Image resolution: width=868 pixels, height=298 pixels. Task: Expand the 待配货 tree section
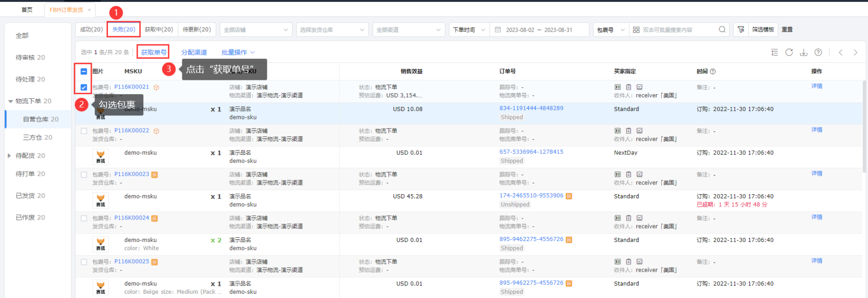pyautogui.click(x=10, y=156)
